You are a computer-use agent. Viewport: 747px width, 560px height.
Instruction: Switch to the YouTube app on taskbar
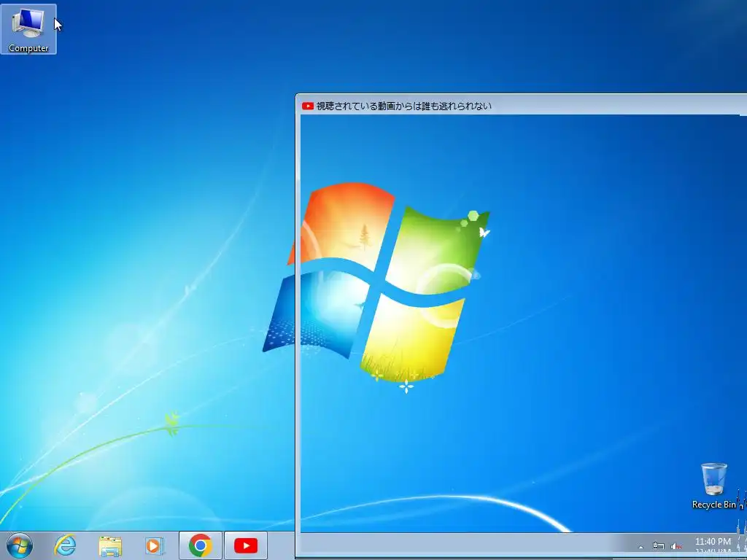tap(246, 545)
